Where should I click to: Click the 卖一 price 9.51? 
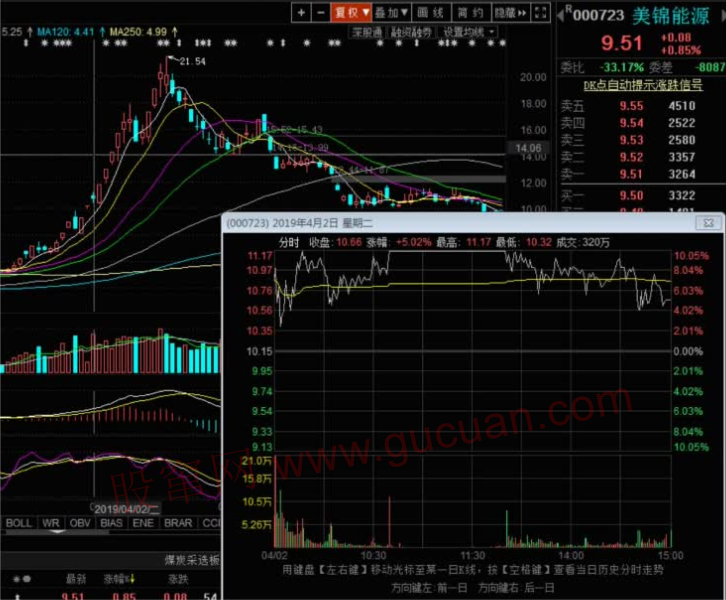click(x=632, y=175)
